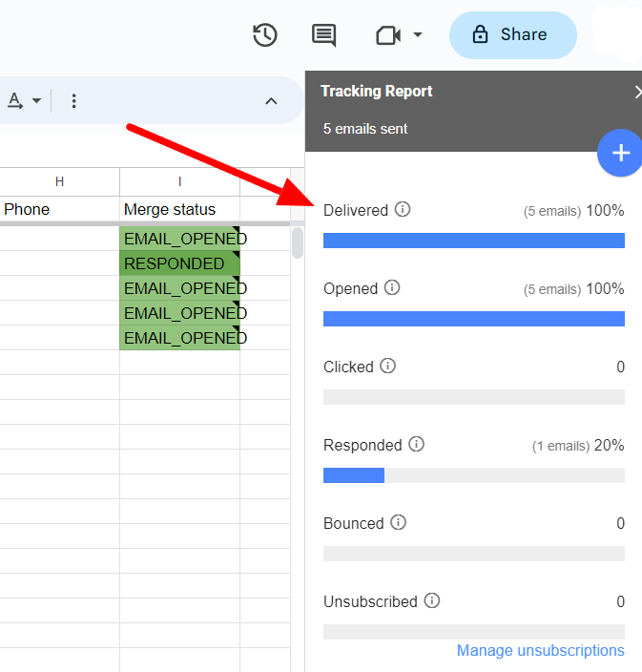Screen dimensions: 642x672
Task: Show info for Opened metric
Action: pos(392,287)
